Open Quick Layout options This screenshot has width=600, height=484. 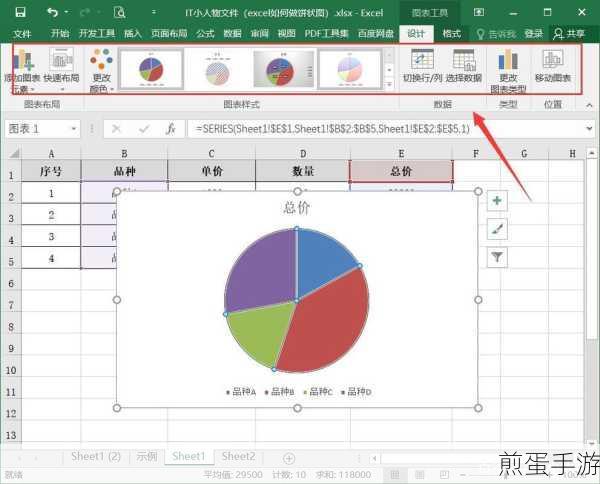(x=61, y=71)
